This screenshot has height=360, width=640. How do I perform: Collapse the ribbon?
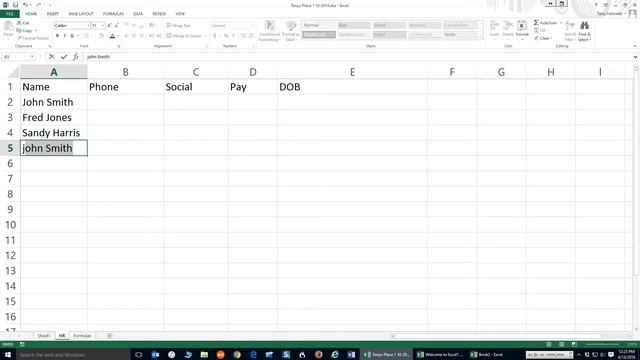(635, 46)
